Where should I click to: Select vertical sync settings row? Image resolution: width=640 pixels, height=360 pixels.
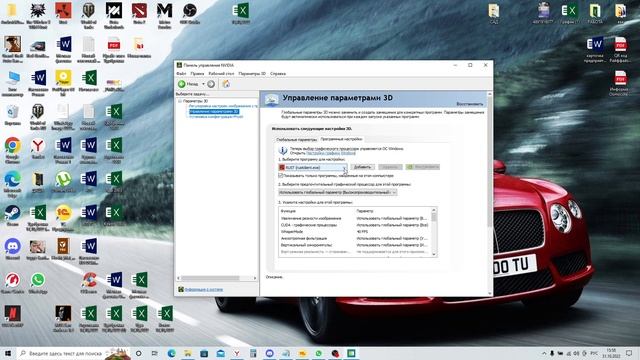(x=354, y=245)
